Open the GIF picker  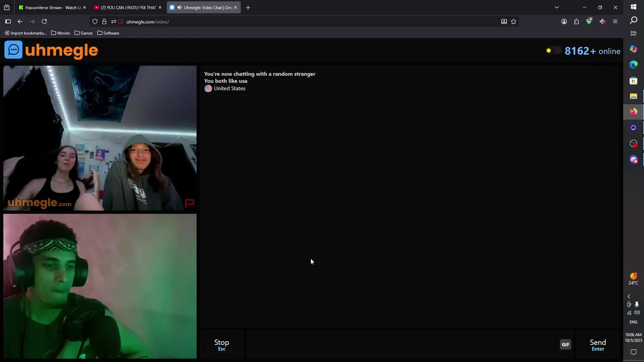tap(566, 344)
